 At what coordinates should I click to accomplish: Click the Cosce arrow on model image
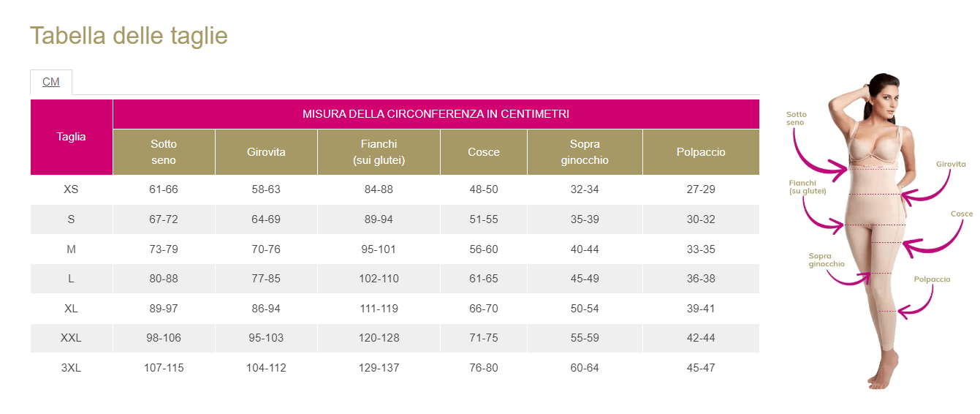pyautogui.click(x=935, y=241)
